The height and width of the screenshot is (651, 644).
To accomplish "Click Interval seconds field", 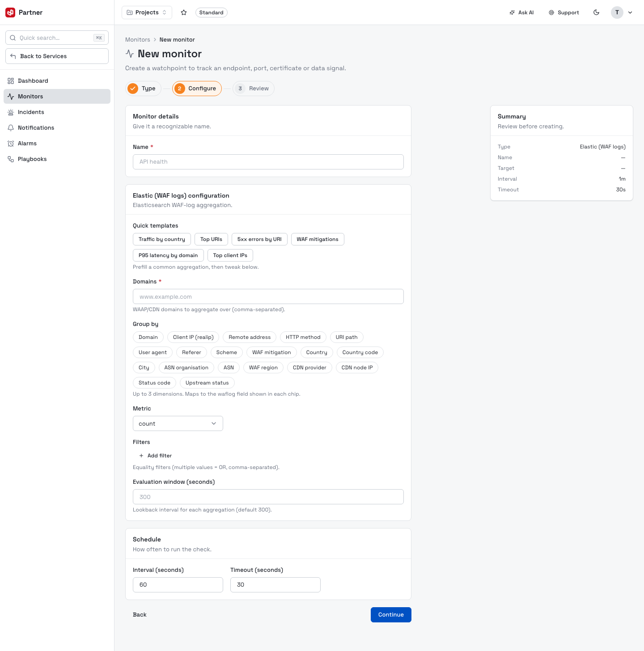I will (178, 585).
